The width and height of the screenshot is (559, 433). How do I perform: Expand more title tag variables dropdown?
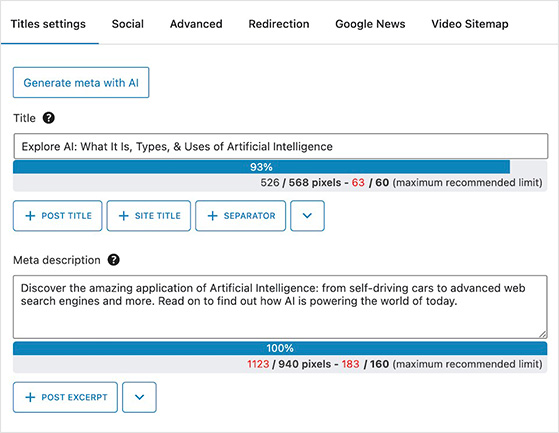click(307, 216)
